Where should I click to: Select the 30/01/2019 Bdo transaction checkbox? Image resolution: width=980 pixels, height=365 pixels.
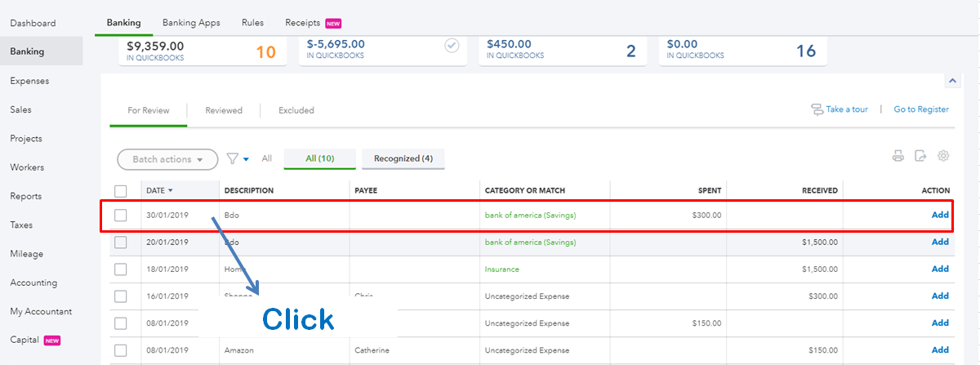(121, 216)
